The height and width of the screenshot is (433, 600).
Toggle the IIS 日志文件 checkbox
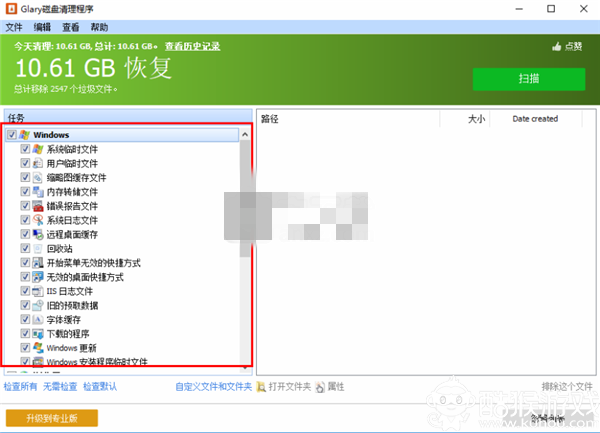[x=25, y=291]
